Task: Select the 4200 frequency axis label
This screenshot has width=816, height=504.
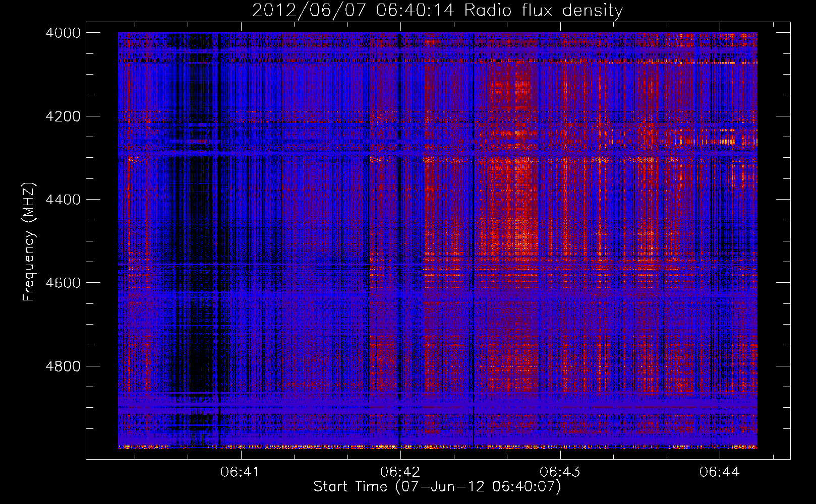Action: [63, 116]
